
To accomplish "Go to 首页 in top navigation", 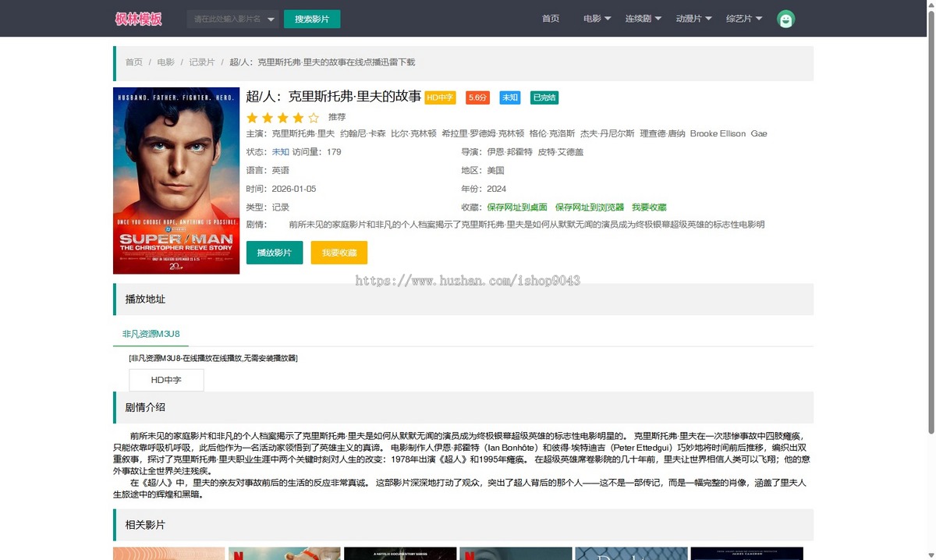I will click(x=551, y=19).
